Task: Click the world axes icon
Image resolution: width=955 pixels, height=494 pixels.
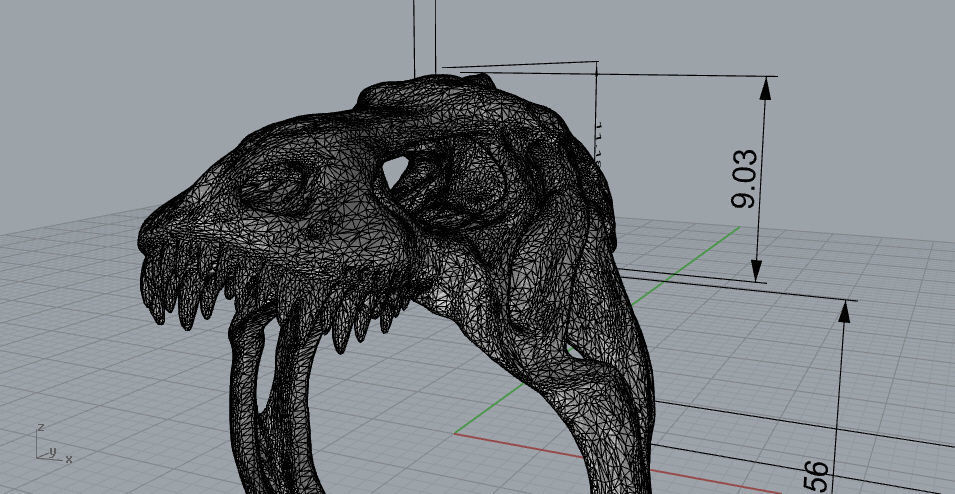Action: (x=54, y=443)
